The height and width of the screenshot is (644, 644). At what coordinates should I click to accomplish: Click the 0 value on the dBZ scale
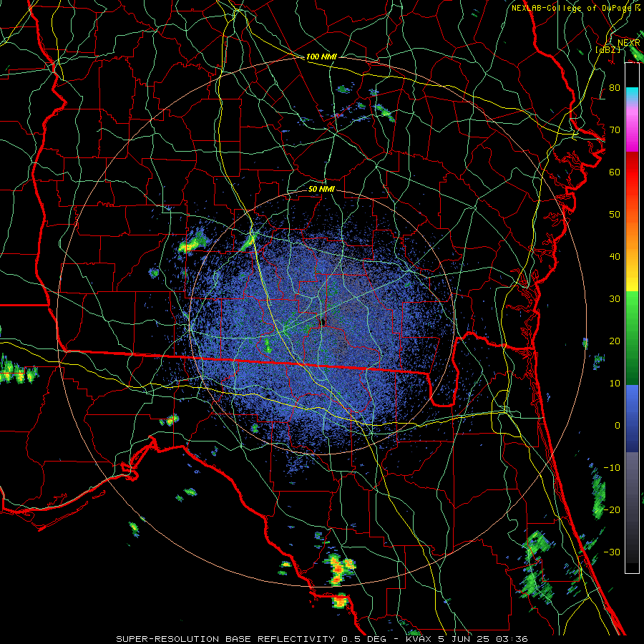(x=618, y=426)
